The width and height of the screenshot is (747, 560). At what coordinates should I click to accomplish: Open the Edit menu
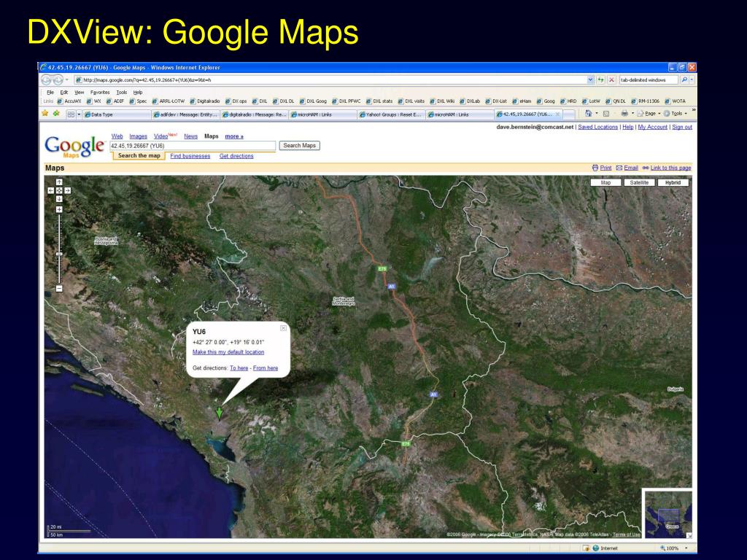pos(64,93)
